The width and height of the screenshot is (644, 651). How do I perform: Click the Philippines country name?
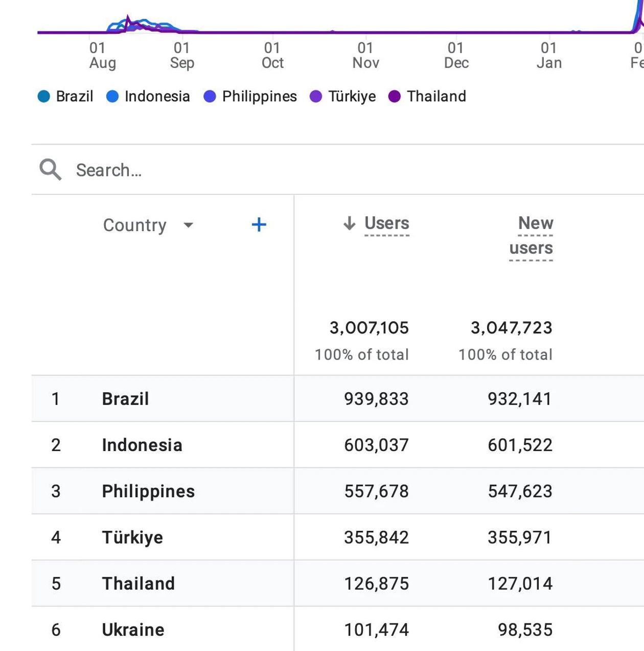tap(148, 491)
